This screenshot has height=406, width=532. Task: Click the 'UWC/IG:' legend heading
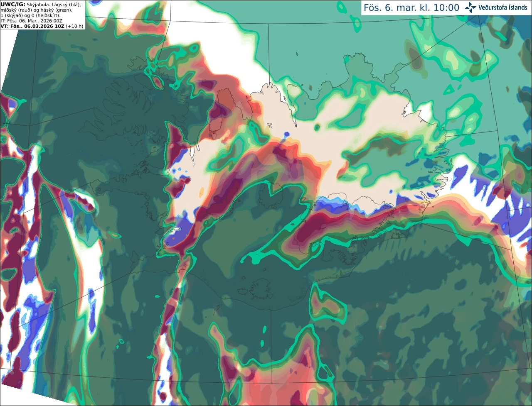click(13, 4)
